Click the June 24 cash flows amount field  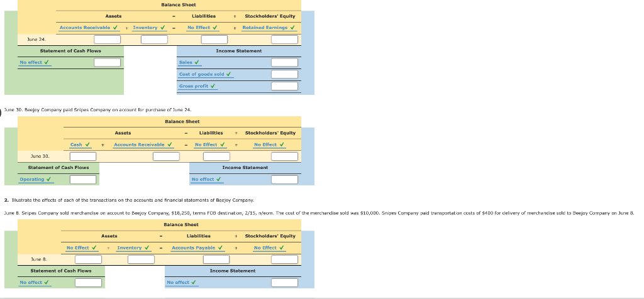click(x=107, y=62)
